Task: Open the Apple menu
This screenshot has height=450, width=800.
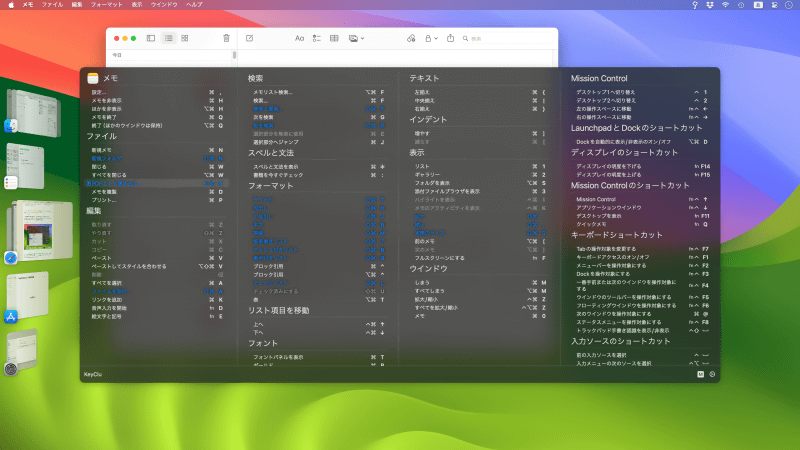Action: [x=11, y=5]
